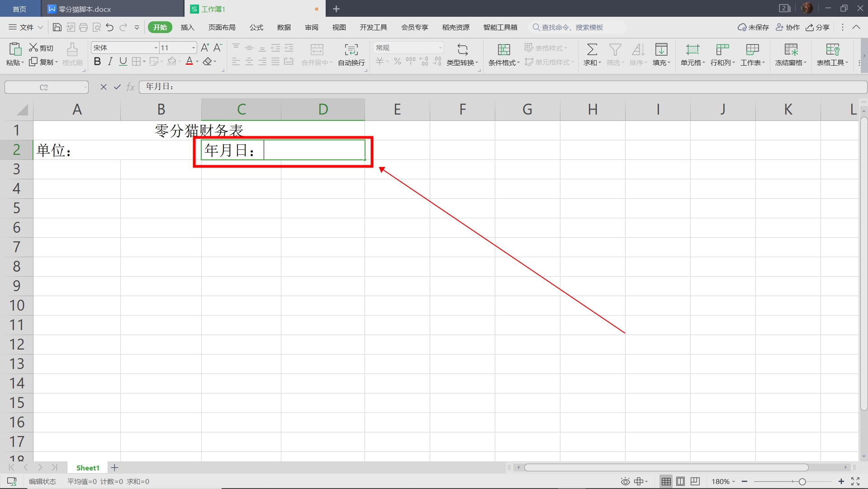
Task: Toggle auto wrap text (自动换行)
Action: (351, 54)
